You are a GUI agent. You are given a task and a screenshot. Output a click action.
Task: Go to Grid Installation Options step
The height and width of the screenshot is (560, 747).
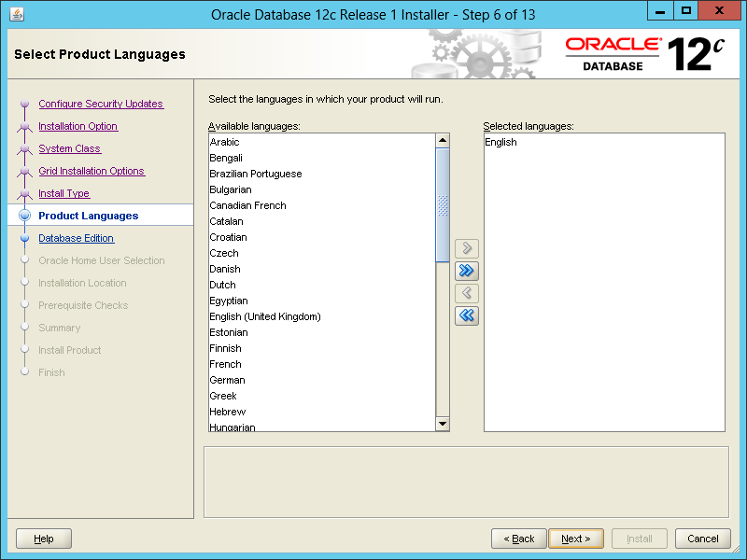coord(92,171)
